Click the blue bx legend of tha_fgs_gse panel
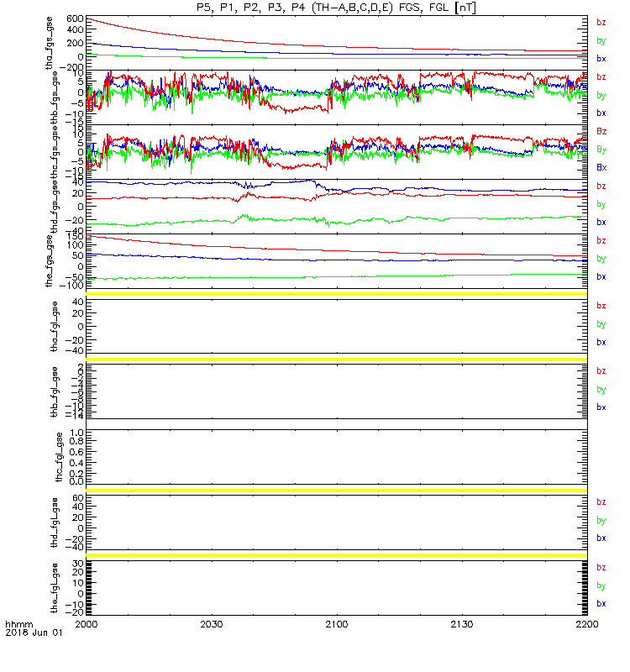Viewport: 630px width, 672px height. click(x=601, y=59)
